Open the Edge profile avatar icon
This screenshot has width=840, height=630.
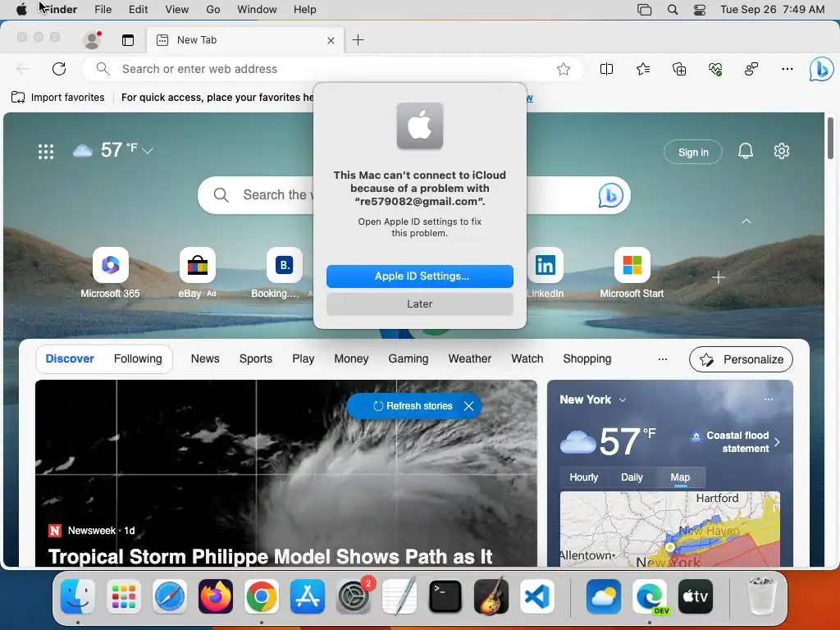[x=92, y=40]
